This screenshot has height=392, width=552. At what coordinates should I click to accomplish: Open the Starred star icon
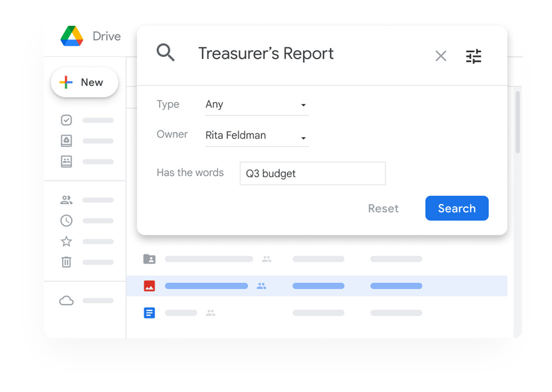click(x=66, y=241)
